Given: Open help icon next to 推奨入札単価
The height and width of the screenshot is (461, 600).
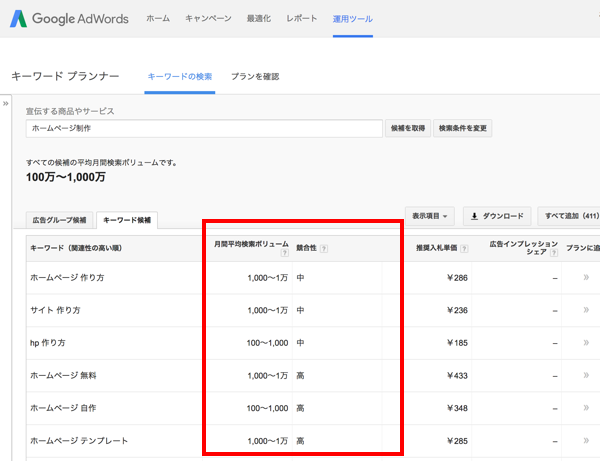Looking at the screenshot, I should tap(464, 248).
